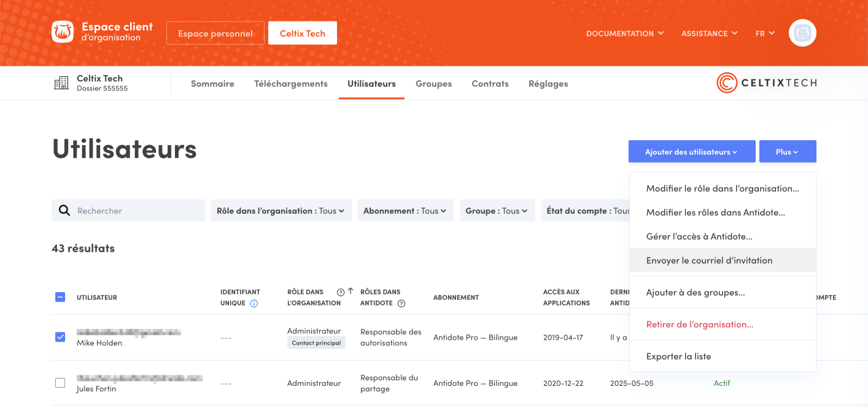Toggle the select-all users checkbox in header
The width and height of the screenshot is (868, 408).
(60, 297)
